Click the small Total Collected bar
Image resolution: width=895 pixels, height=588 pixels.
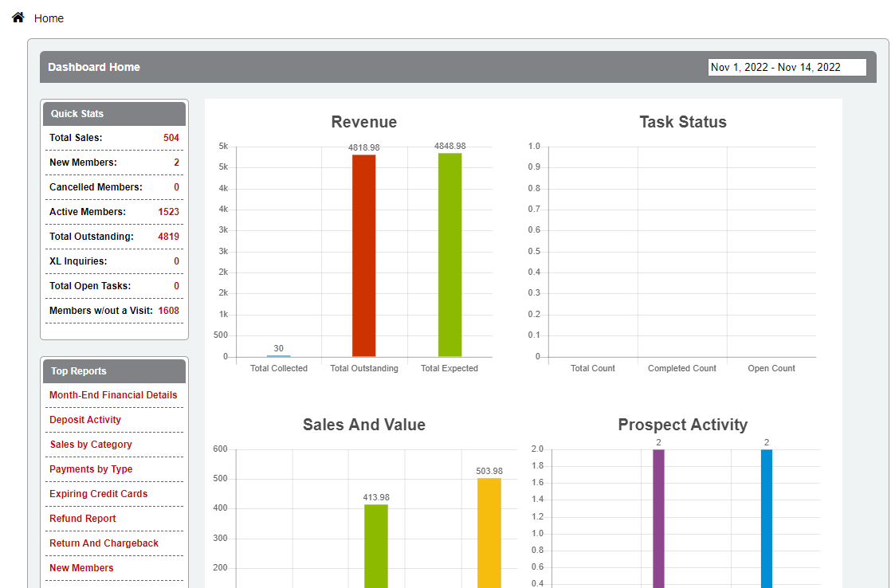point(278,355)
